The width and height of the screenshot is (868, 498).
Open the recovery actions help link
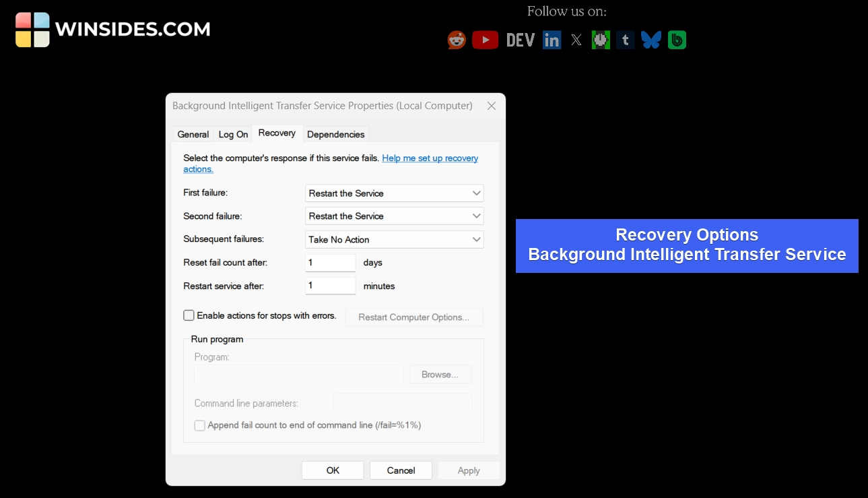(x=430, y=158)
